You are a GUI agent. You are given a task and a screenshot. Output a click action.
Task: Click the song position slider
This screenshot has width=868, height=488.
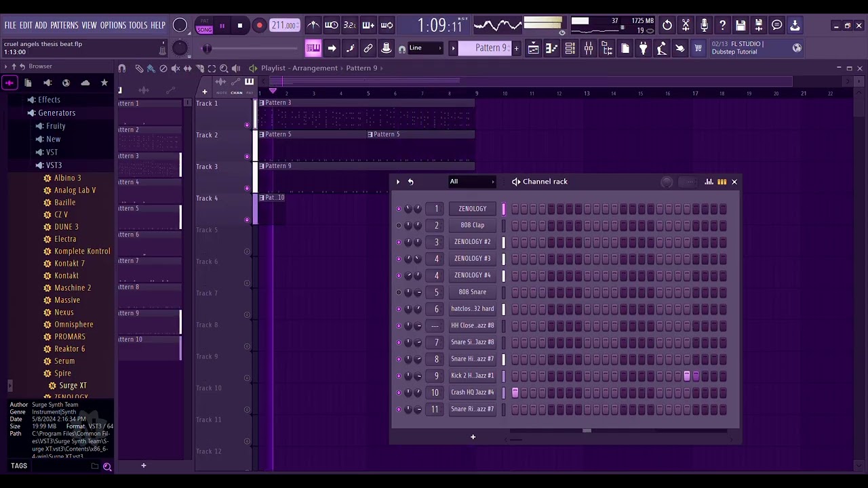coord(251,48)
